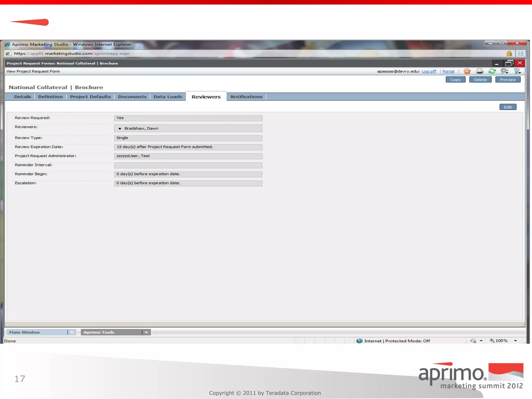The width and height of the screenshot is (532, 399).
Task: Click the Internet | Protected Mode: Off text
Action: coord(397,341)
